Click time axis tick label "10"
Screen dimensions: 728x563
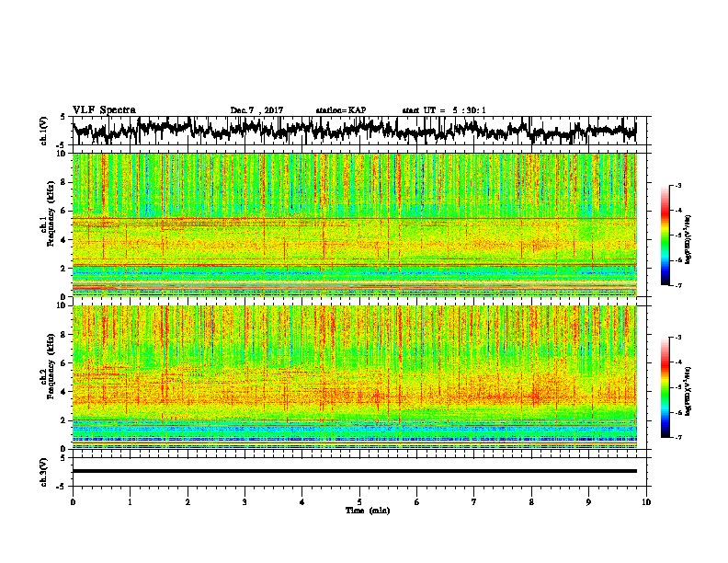coord(646,502)
